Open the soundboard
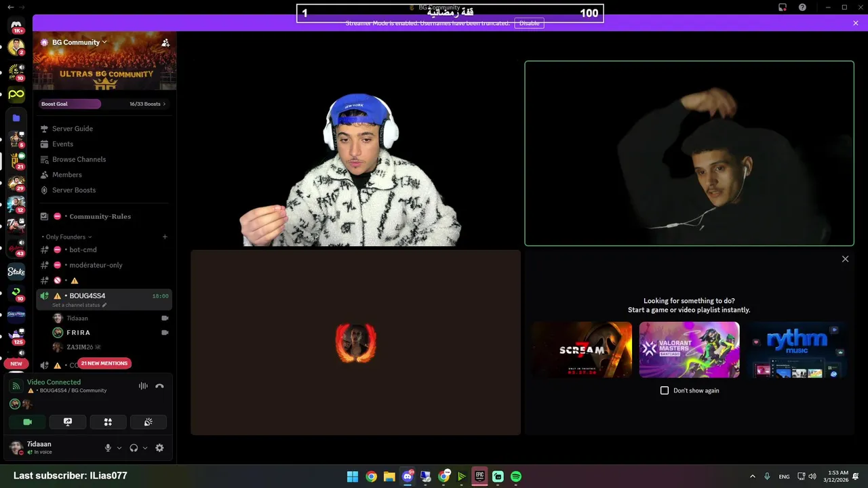The width and height of the screenshot is (868, 488). pyautogui.click(x=148, y=422)
